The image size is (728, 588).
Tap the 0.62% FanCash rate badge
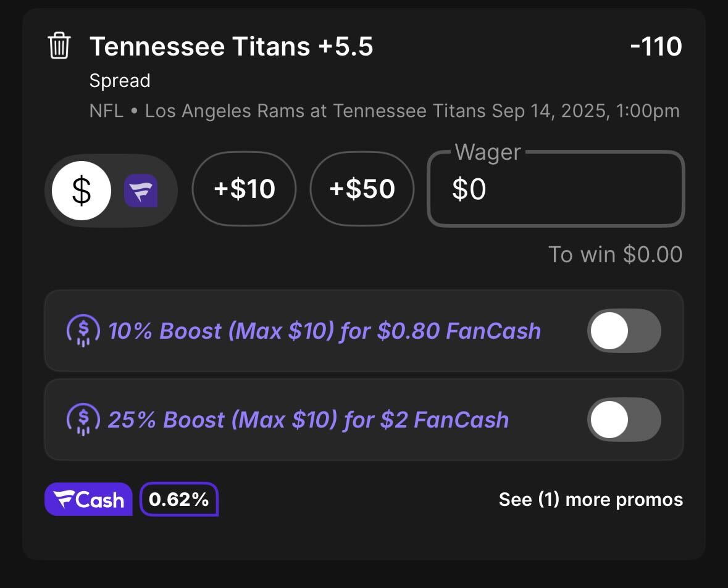pyautogui.click(x=178, y=499)
